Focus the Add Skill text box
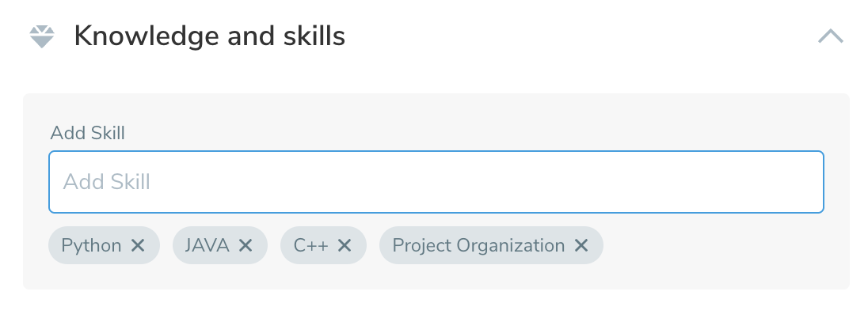The height and width of the screenshot is (318, 868). pyautogui.click(x=436, y=182)
